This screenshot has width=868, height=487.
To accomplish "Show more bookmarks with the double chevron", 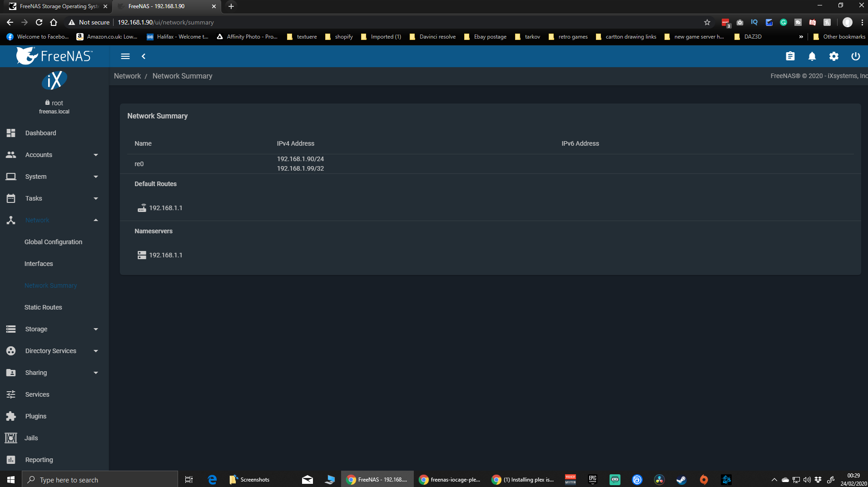I will 801,37.
